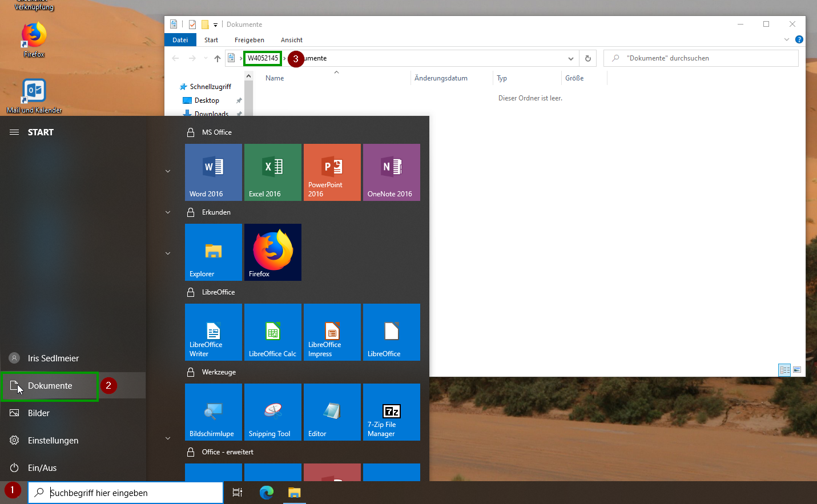This screenshot has width=817, height=504.
Task: Switch to the Ansicht ribbon tab
Action: (x=292, y=40)
